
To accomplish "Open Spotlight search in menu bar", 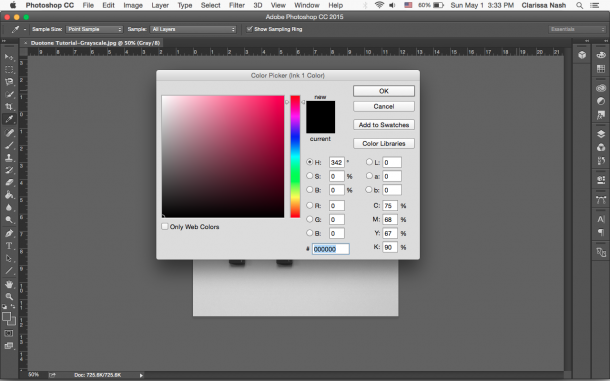I will 580,5.
